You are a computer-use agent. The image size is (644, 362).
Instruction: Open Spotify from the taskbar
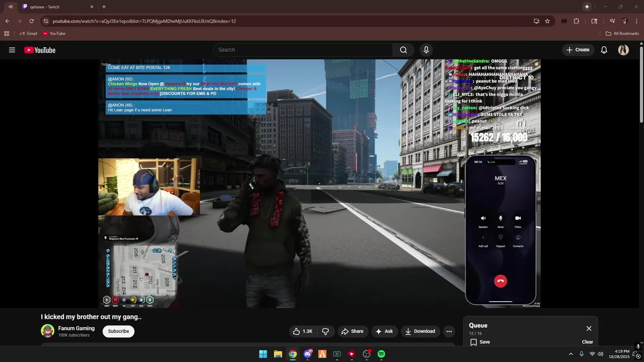pyautogui.click(x=381, y=354)
